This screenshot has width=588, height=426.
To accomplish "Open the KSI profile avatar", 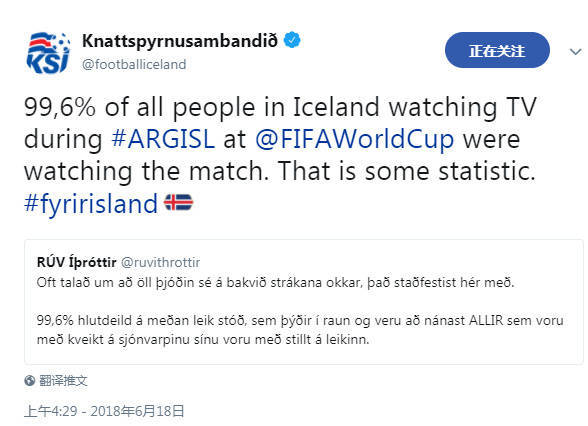I will [x=48, y=52].
